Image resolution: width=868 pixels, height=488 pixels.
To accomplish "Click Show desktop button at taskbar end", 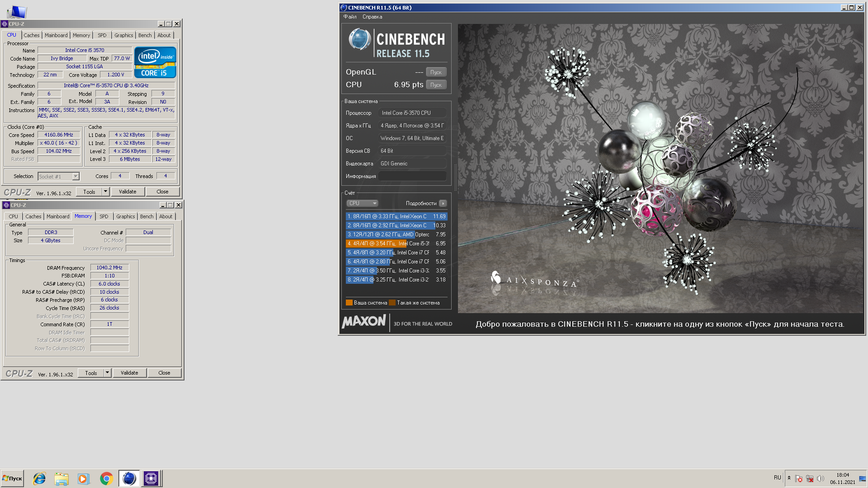I will pos(863,479).
